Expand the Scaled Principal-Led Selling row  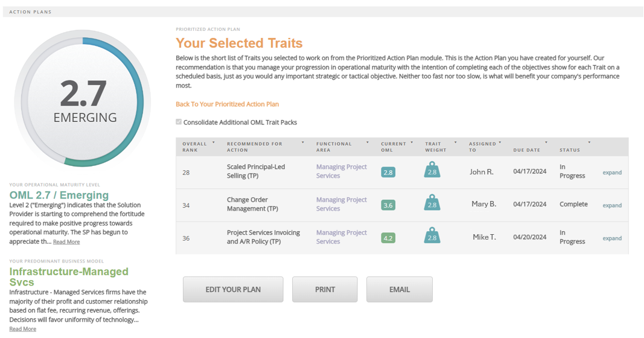pos(611,173)
